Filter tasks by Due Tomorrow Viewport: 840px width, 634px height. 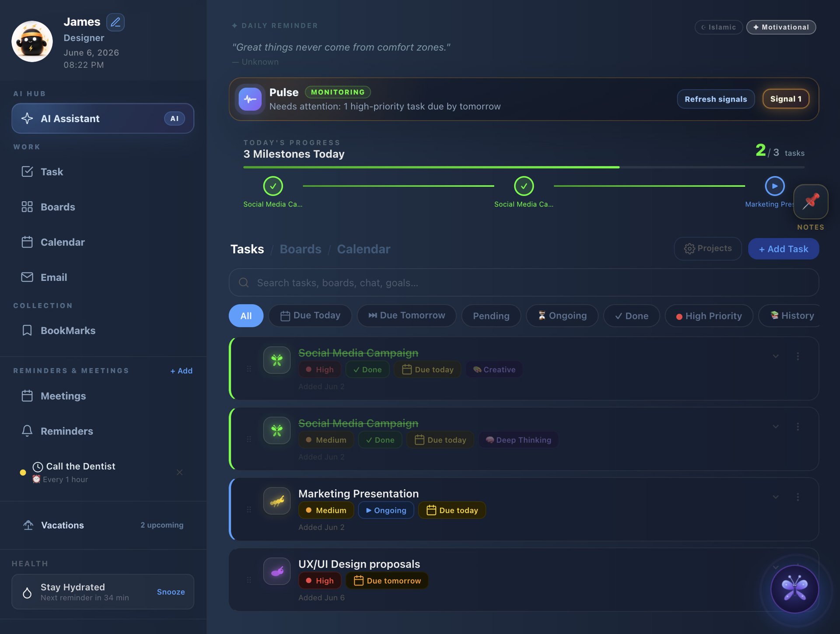pos(406,315)
